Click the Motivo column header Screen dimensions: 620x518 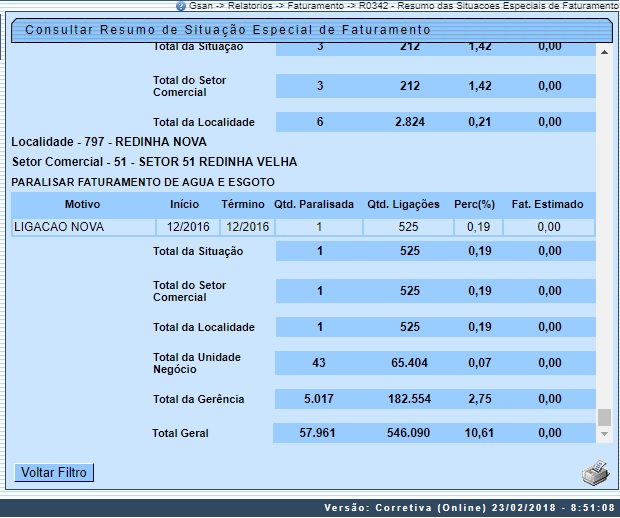click(x=82, y=204)
